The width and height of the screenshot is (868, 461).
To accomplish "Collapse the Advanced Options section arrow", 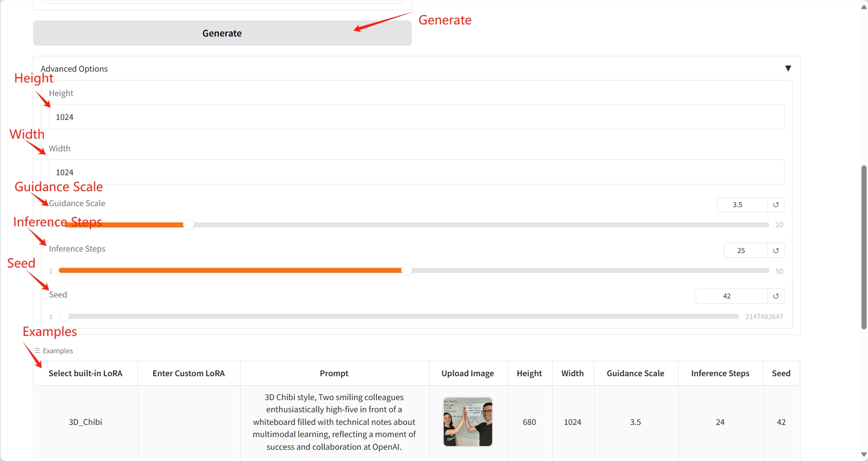I will (x=788, y=68).
